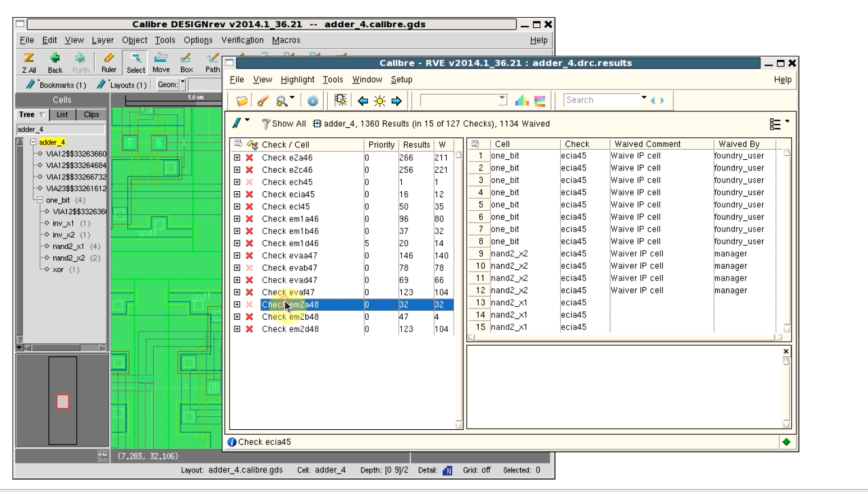Select the xor (1) tree item
Image resolution: width=868 pixels, height=492 pixels.
click(x=66, y=269)
